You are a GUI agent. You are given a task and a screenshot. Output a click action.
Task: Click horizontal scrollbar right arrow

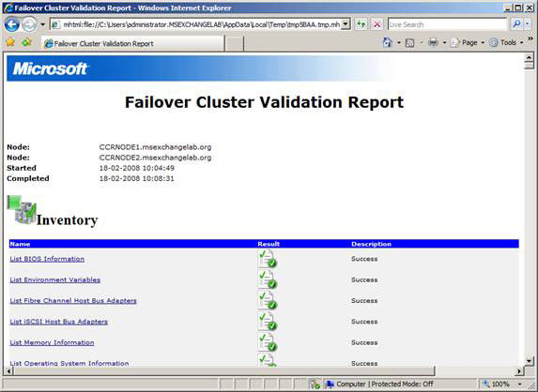(x=519, y=370)
